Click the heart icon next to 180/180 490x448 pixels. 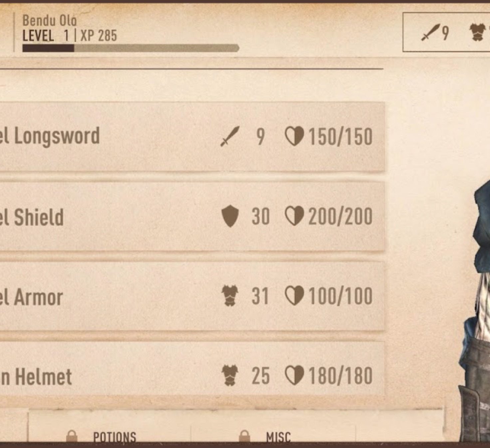pyautogui.click(x=295, y=375)
